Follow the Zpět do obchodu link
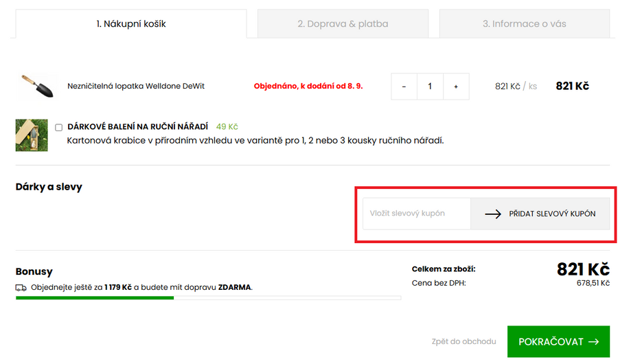618x364 pixels. click(x=463, y=341)
